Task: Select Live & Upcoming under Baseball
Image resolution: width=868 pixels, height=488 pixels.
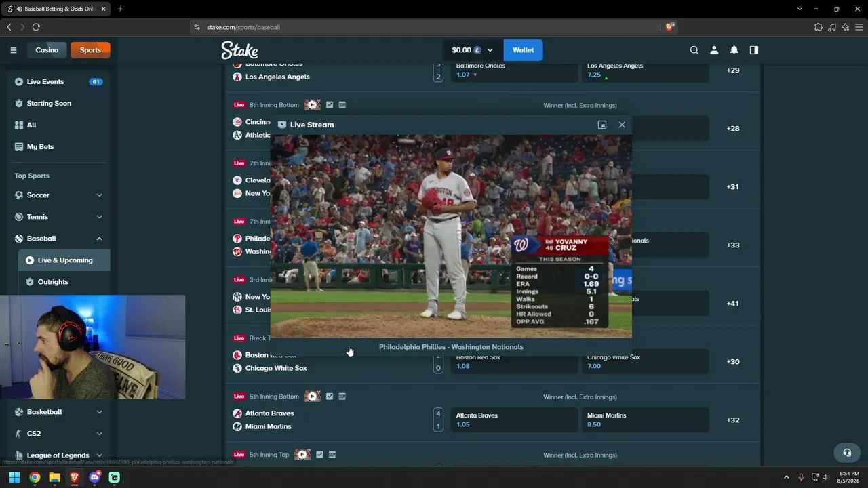Action: tap(64, 260)
